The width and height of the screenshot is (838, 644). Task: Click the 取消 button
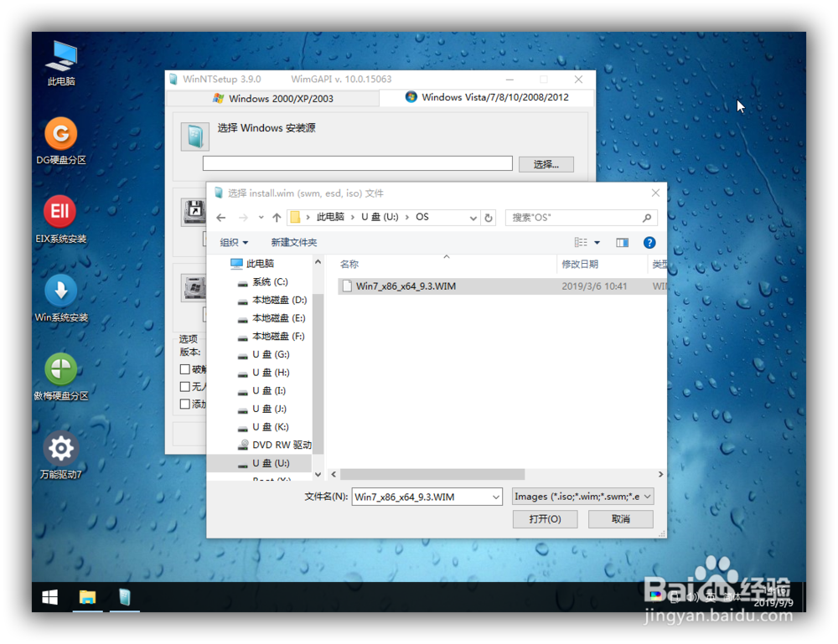click(620, 519)
